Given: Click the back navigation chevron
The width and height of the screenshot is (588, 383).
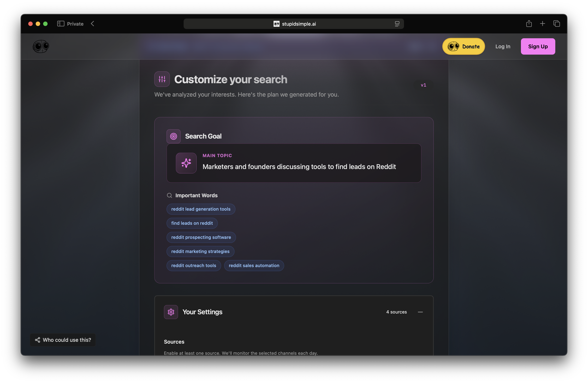Looking at the screenshot, I should pos(92,23).
